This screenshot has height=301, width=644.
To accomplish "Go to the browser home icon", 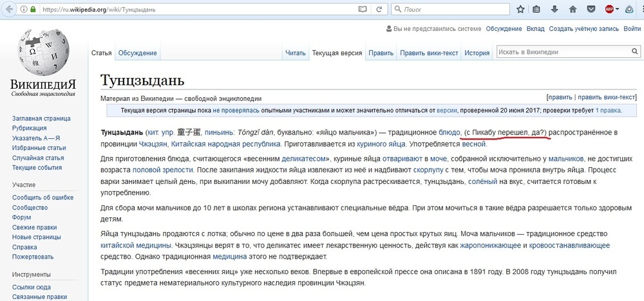I will pos(573,9).
